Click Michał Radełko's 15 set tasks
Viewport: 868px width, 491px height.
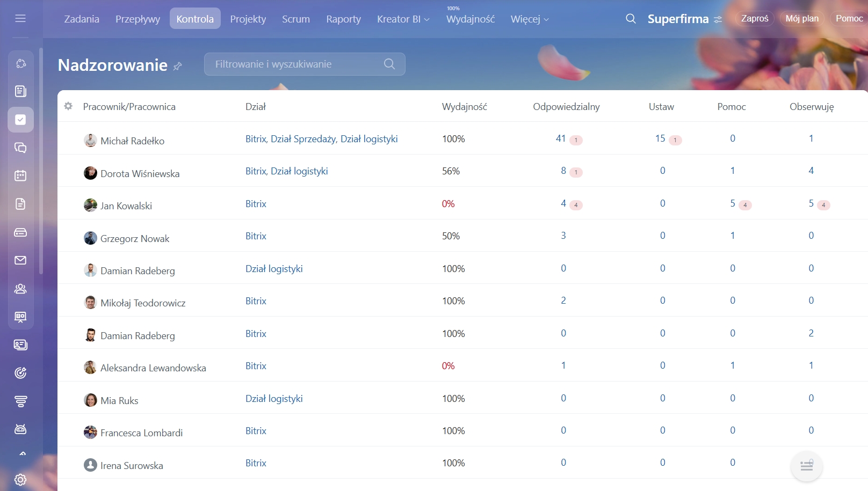660,138
